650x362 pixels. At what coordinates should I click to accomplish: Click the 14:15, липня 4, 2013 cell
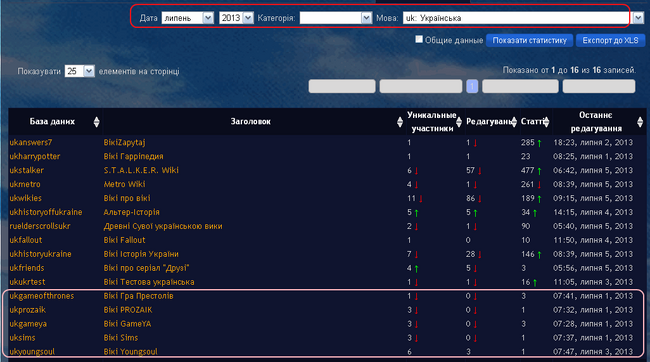pos(593,212)
